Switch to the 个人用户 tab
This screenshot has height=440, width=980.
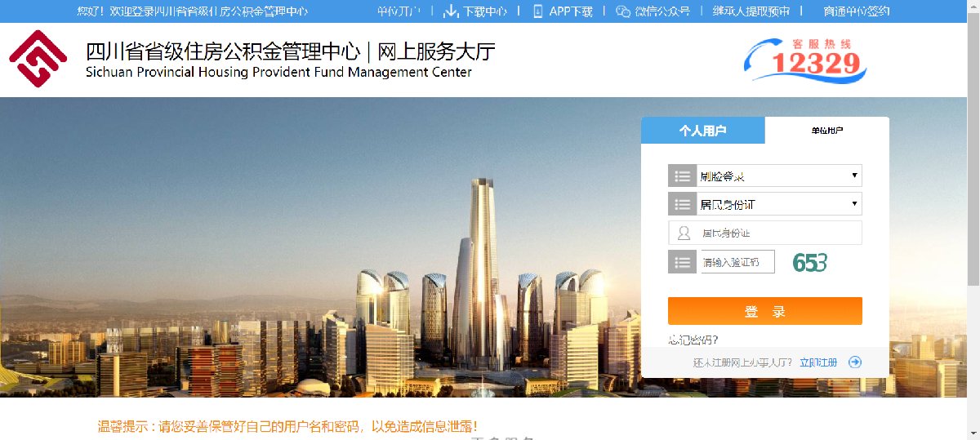tap(702, 131)
